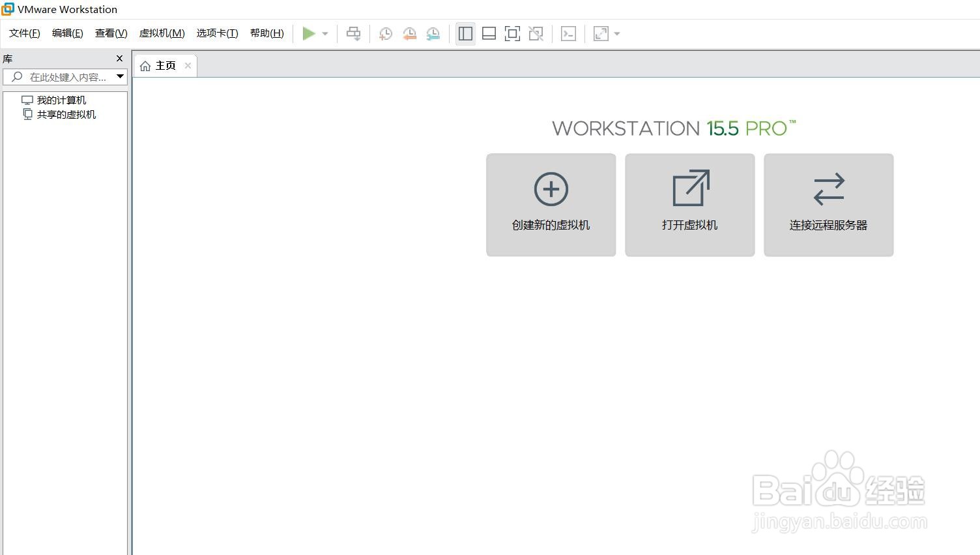Enable Unity mode

pos(536,33)
